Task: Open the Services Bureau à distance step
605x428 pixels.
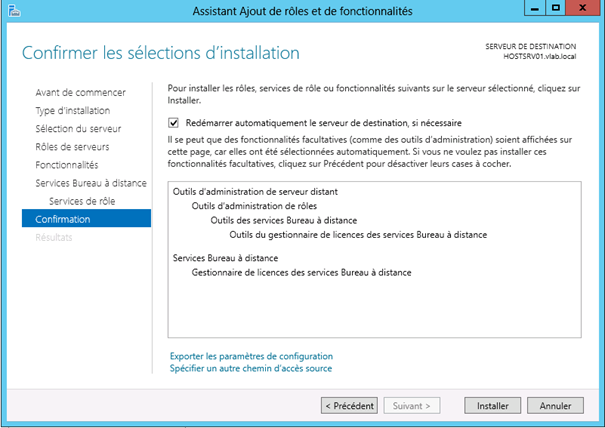Action: pos(90,183)
